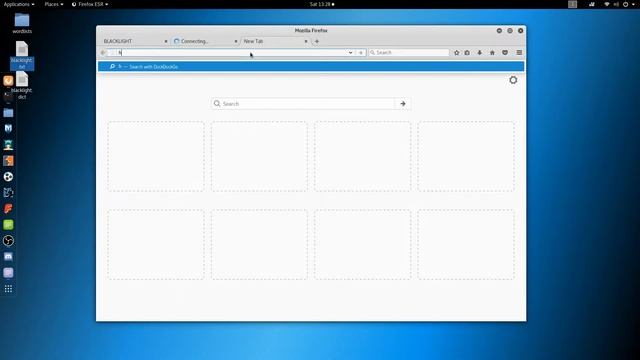
Task: Open the Applications menu
Action: [19, 4]
